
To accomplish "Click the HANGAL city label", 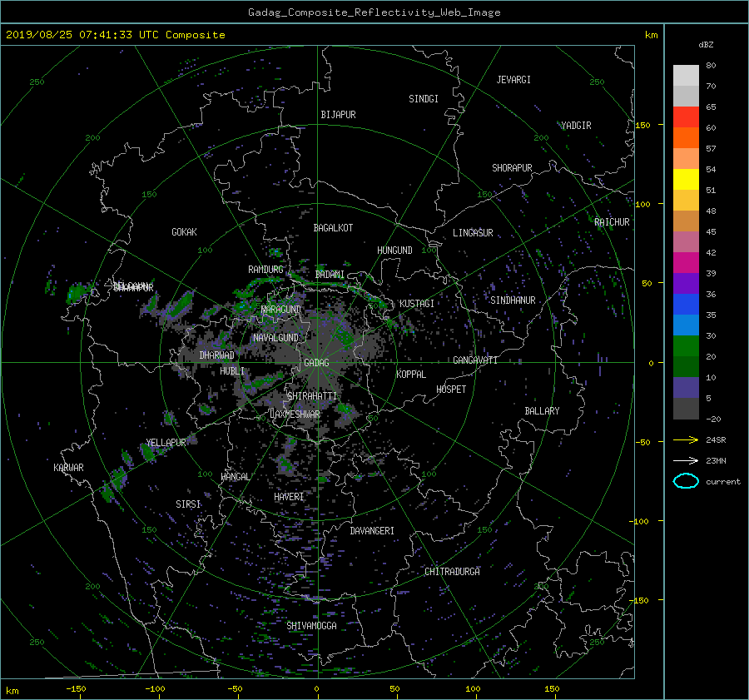I will 235,477.
